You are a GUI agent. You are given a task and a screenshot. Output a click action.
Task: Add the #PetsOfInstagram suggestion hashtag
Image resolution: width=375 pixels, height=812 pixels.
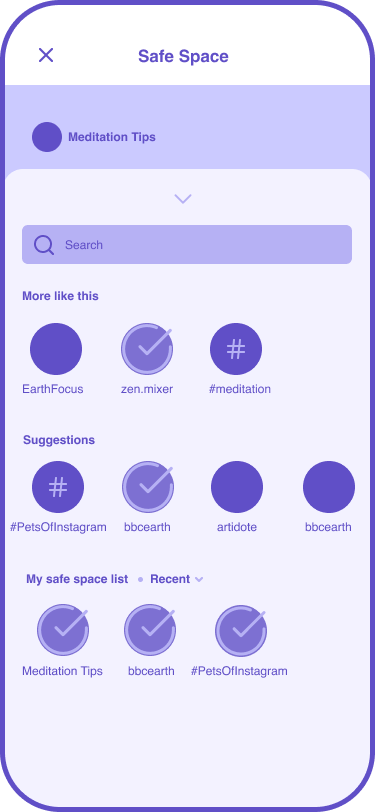[58, 487]
